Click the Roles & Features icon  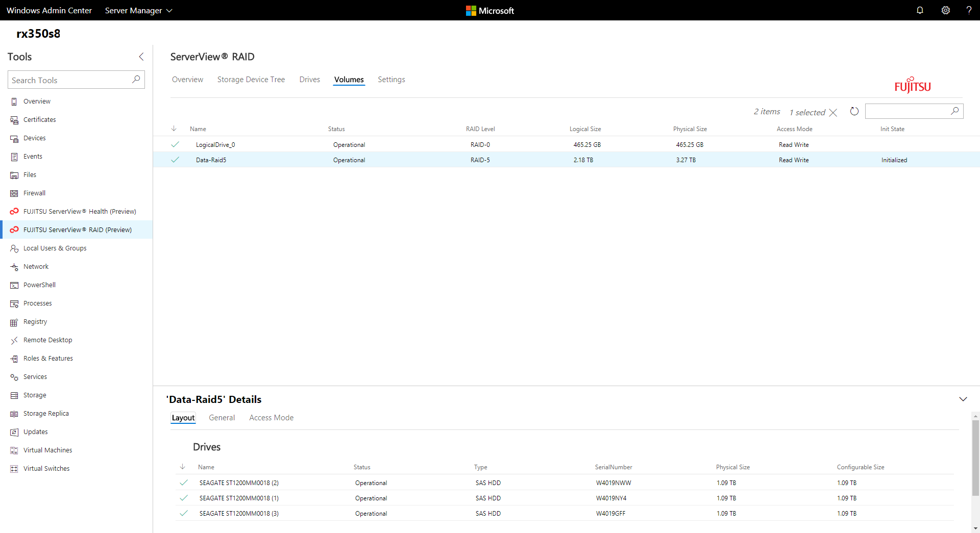14,359
